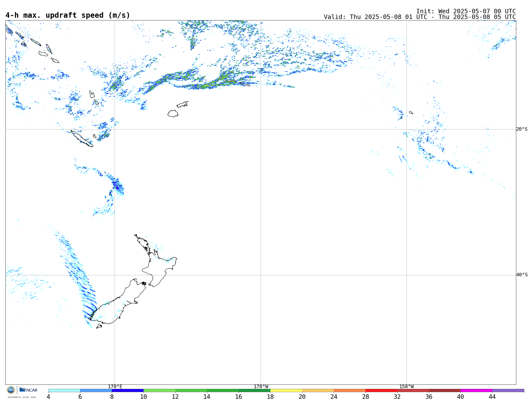Viewport: 532px width, 400px height.
Task: Click the largest Fiji island outline
Action: (x=173, y=113)
